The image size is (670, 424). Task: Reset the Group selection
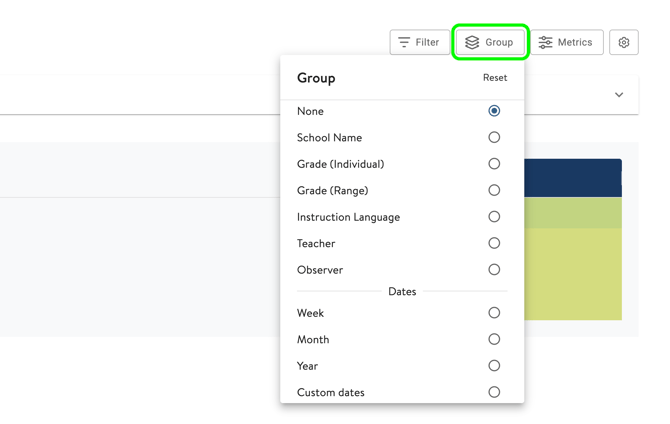[494, 78]
